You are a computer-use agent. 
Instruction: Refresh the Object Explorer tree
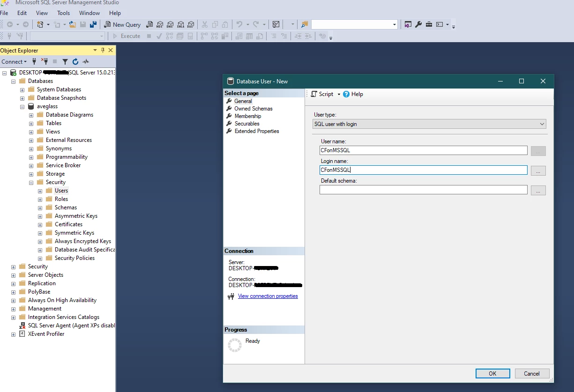tap(75, 61)
